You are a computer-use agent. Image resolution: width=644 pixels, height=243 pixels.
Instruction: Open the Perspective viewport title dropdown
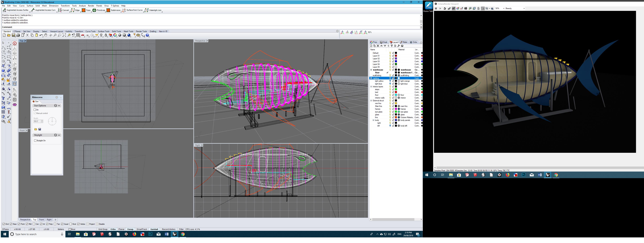click(207, 41)
